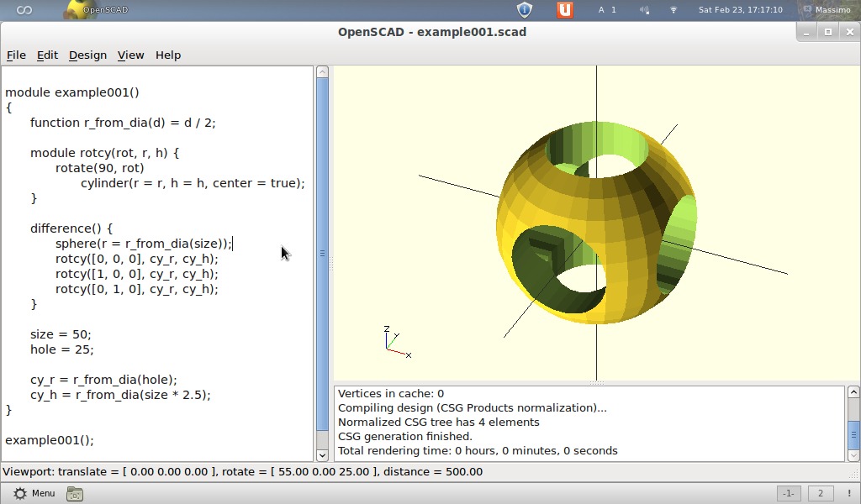Switch to workspace 2
The image size is (861, 504).
coord(820,494)
